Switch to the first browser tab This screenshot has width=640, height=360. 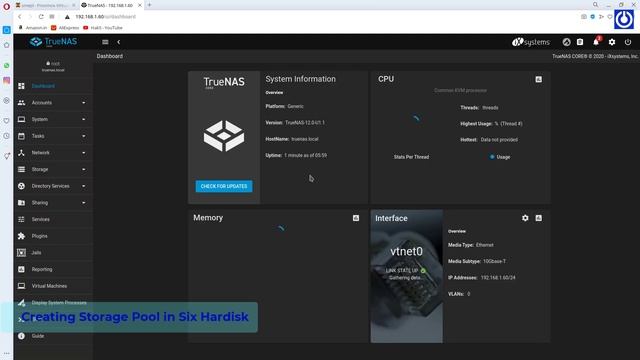(45, 5)
